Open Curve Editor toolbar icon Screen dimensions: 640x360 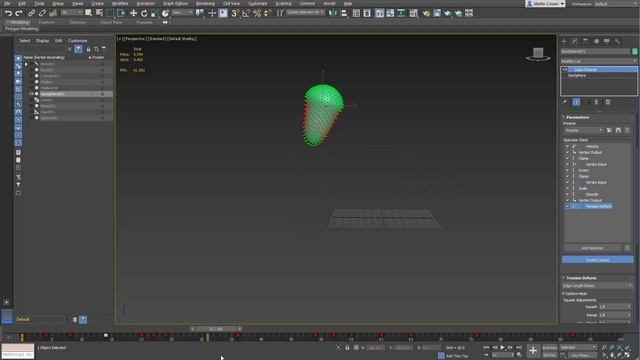(x=391, y=13)
